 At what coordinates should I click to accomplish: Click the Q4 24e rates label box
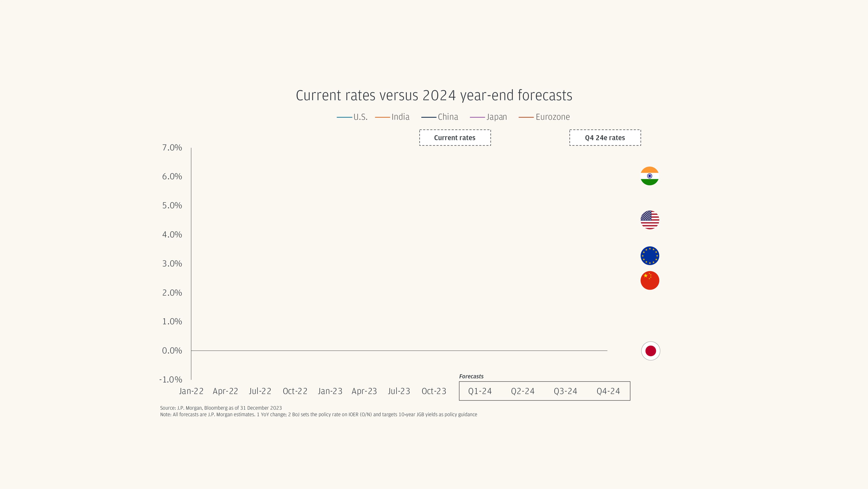(x=605, y=138)
